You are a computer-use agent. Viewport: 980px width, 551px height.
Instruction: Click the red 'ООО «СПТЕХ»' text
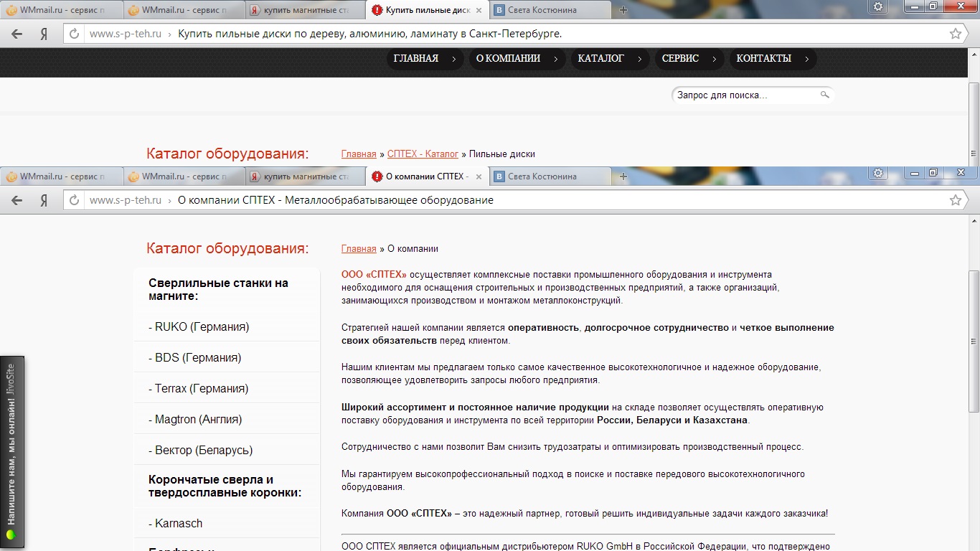pyautogui.click(x=374, y=275)
